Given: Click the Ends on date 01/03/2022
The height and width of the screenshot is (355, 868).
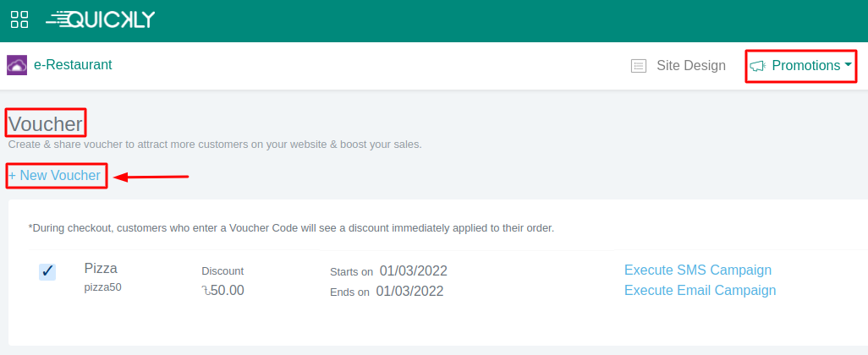Looking at the screenshot, I should [x=409, y=292].
